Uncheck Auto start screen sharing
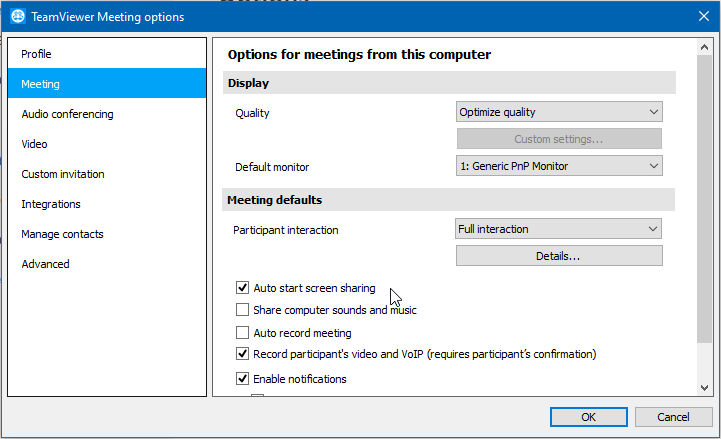Image resolution: width=721 pixels, height=439 pixels. tap(242, 288)
